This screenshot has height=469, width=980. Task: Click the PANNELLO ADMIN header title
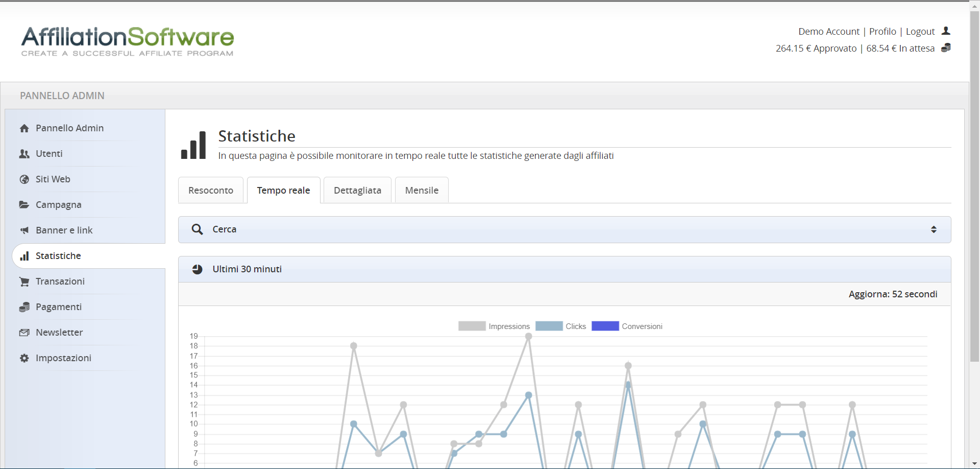tap(62, 96)
